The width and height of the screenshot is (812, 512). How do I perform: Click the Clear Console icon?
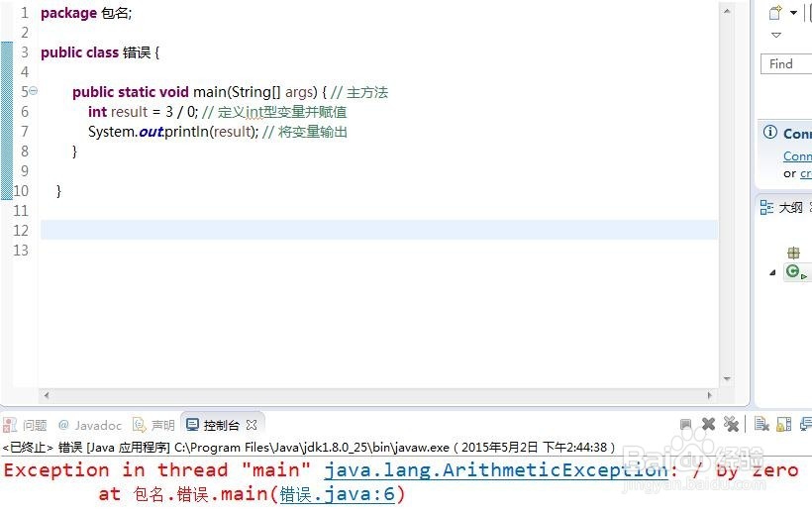pyautogui.click(x=761, y=425)
